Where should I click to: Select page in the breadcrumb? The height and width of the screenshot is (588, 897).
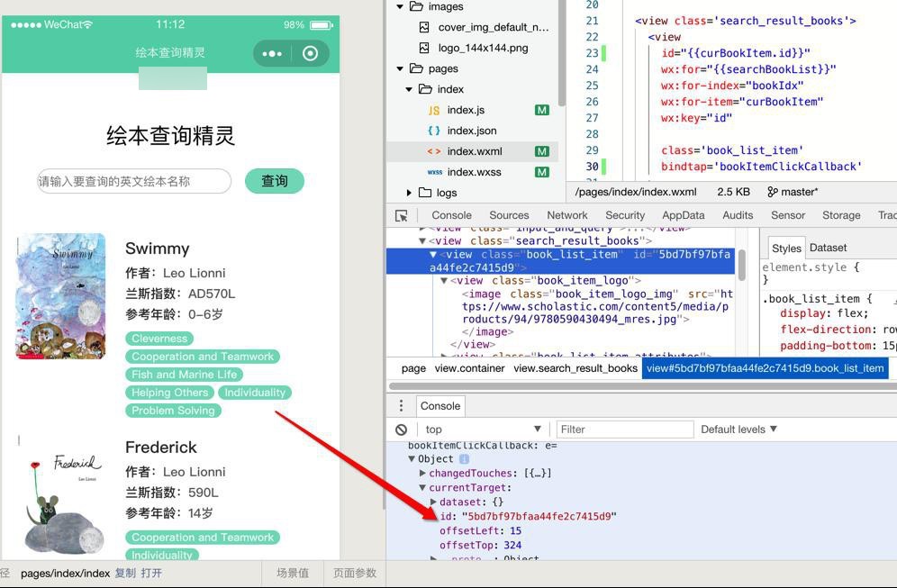[x=413, y=368]
